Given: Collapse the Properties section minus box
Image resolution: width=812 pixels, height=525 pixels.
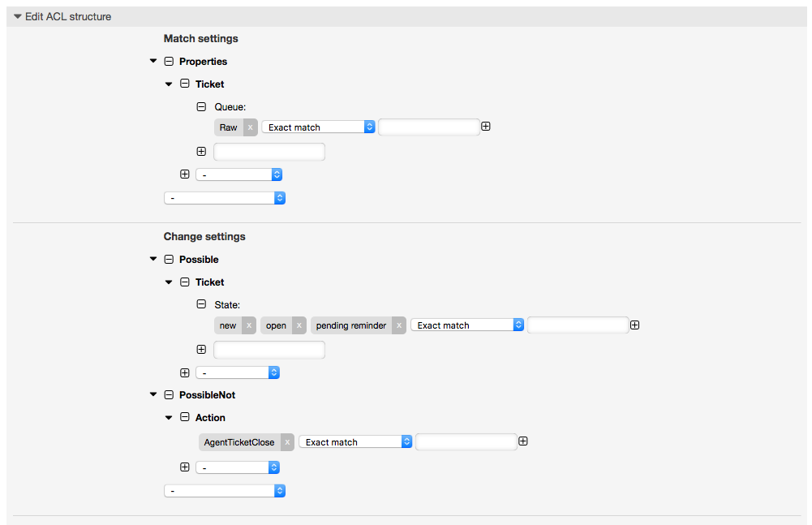Looking at the screenshot, I should click(x=169, y=62).
